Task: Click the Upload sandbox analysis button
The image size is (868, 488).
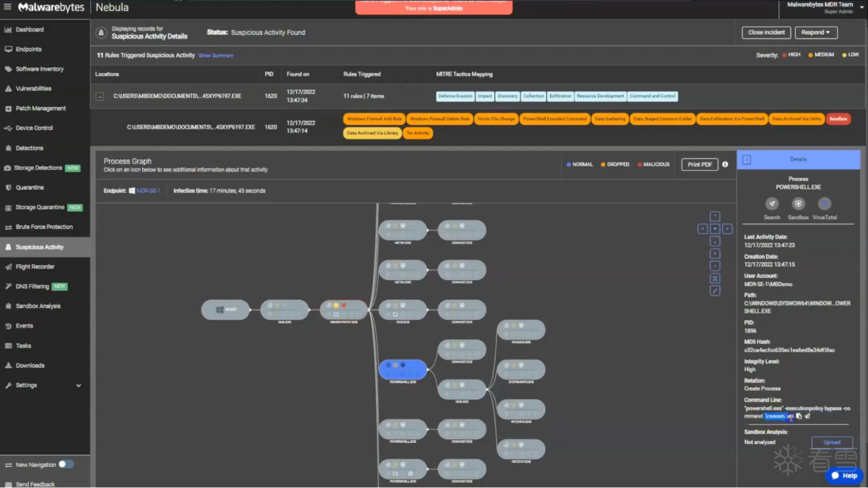Action: pos(831,442)
